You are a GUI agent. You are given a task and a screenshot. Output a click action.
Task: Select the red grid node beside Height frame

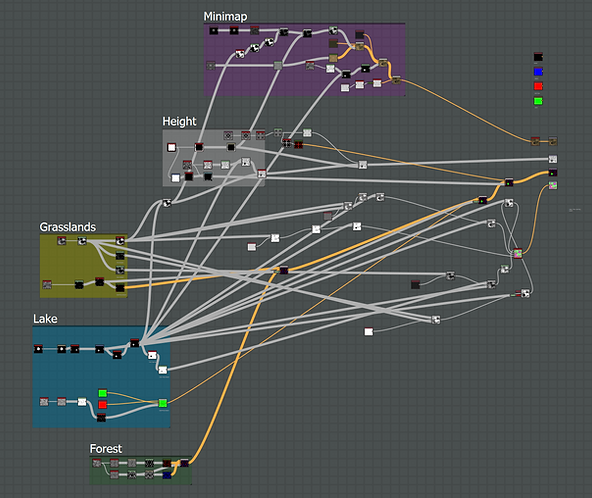click(298, 144)
